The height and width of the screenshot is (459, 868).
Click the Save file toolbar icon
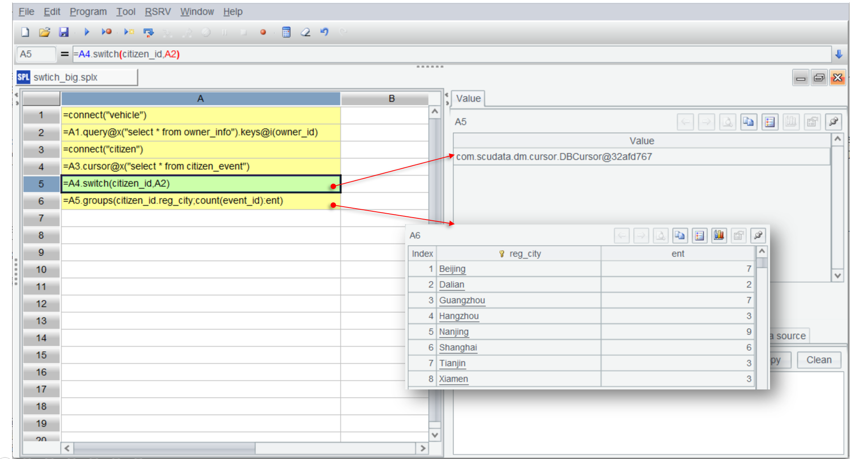pyautogui.click(x=64, y=32)
